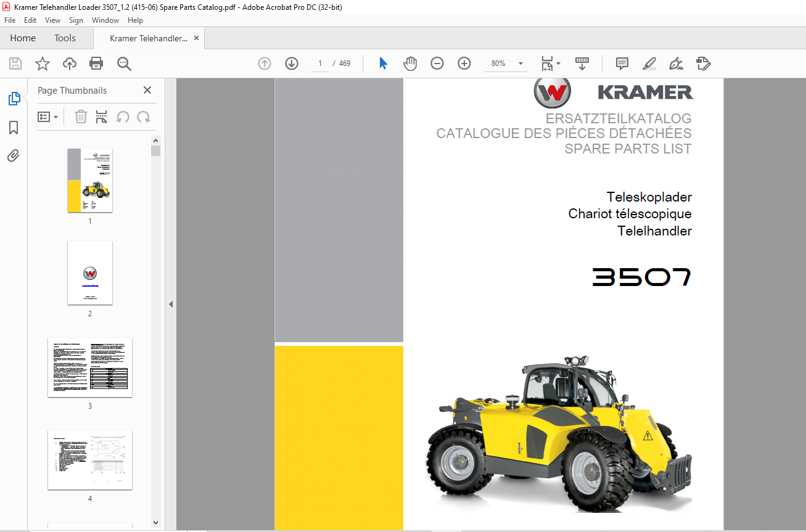The height and width of the screenshot is (532, 806).
Task: Rotate page counterclockwise in thumbnails panel
Action: pos(123,117)
